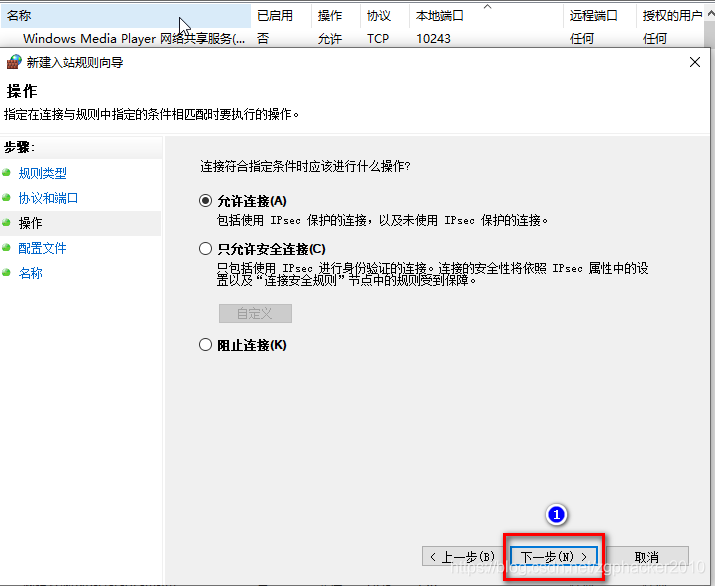Sort by 授权的用户 column header
This screenshot has width=715, height=586.
pyautogui.click(x=671, y=16)
